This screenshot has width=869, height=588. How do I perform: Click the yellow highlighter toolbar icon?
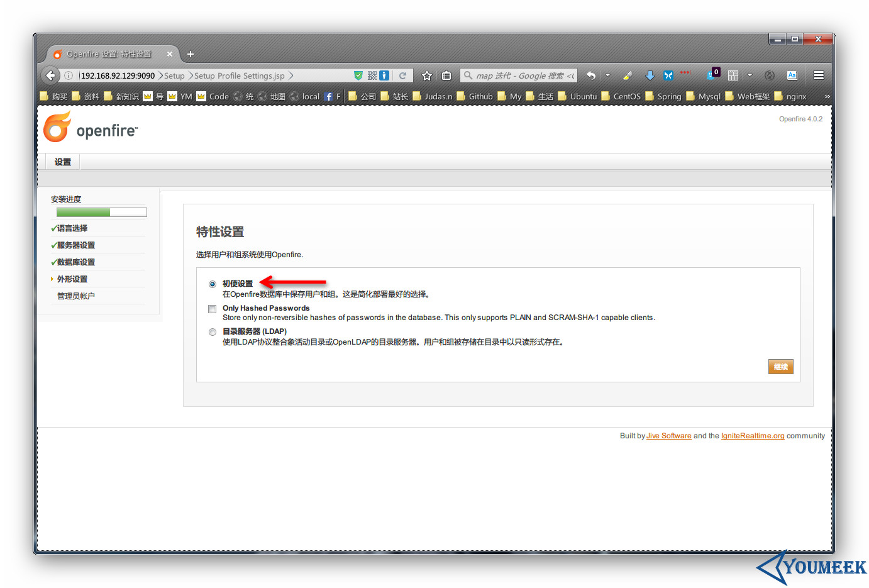point(627,75)
